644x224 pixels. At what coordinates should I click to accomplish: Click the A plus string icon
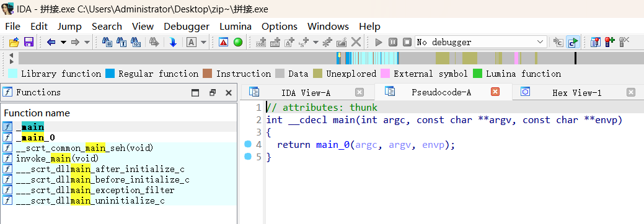click(290, 42)
